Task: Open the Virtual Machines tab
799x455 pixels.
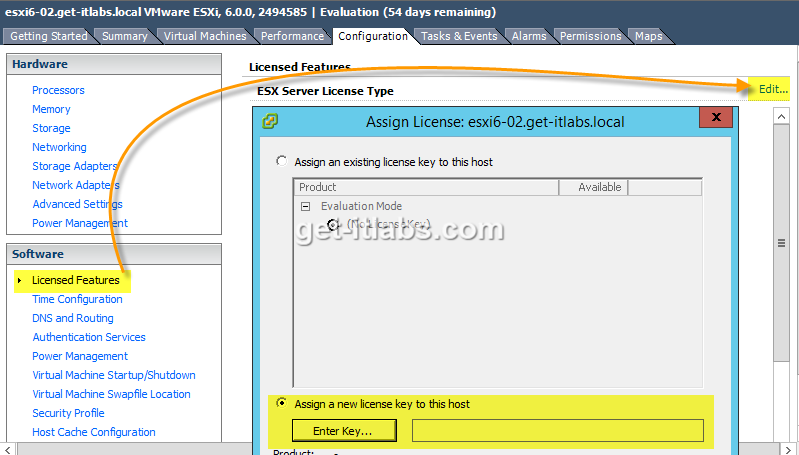Action: (x=204, y=36)
